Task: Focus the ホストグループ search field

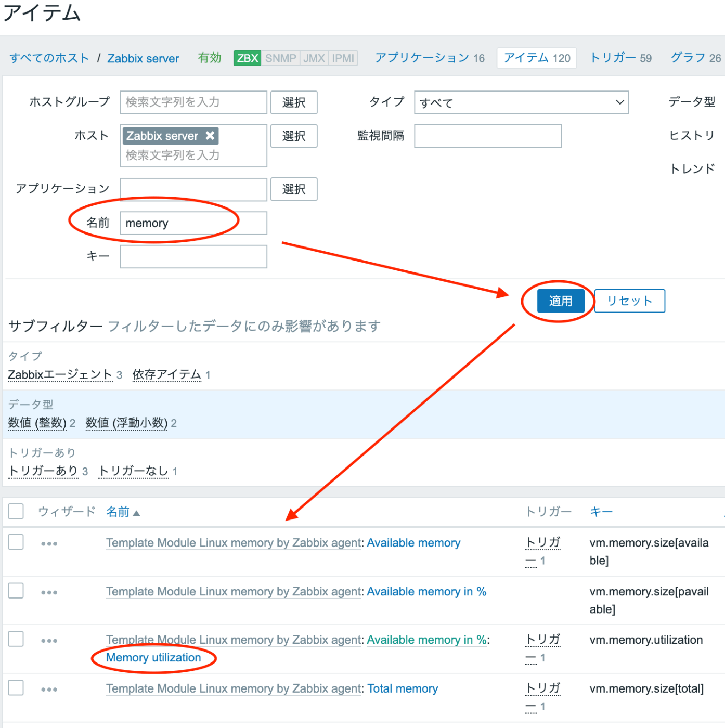Action: pyautogui.click(x=193, y=102)
